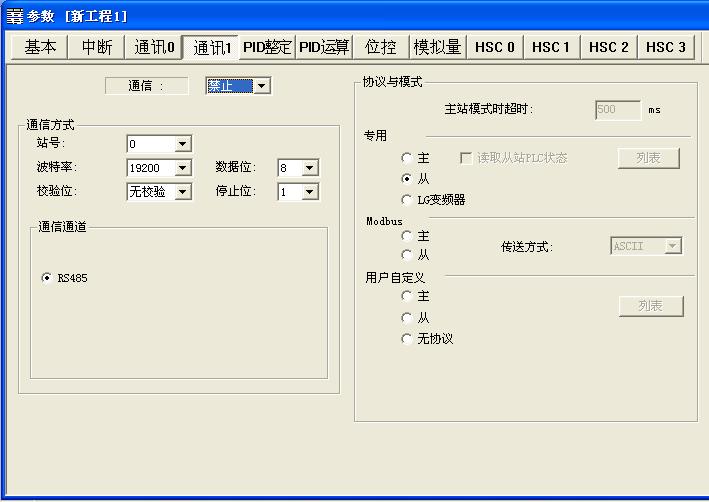Select 主 under the 专用 protocol section
The height and width of the screenshot is (502, 709).
click(406, 158)
